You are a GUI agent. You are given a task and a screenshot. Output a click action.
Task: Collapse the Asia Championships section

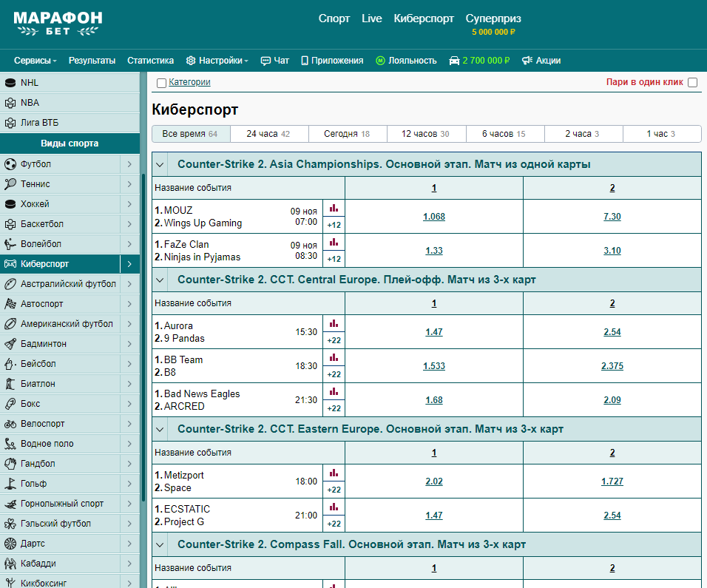160,165
